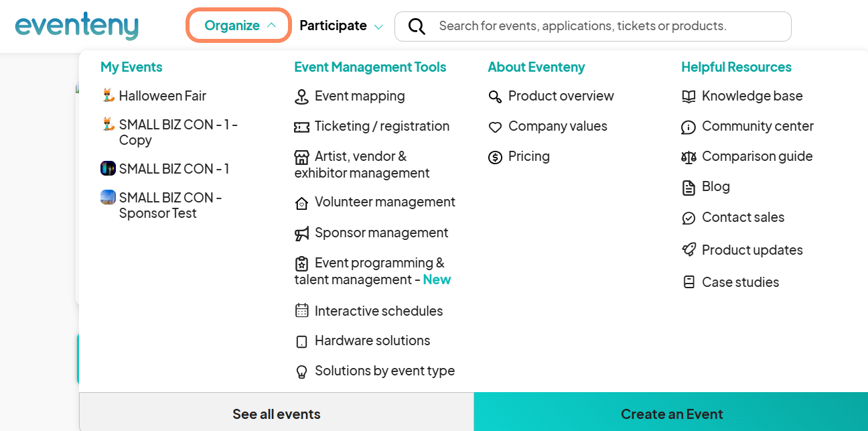This screenshot has height=431, width=868.
Task: Open Volunteer management from the menu
Action: [384, 202]
